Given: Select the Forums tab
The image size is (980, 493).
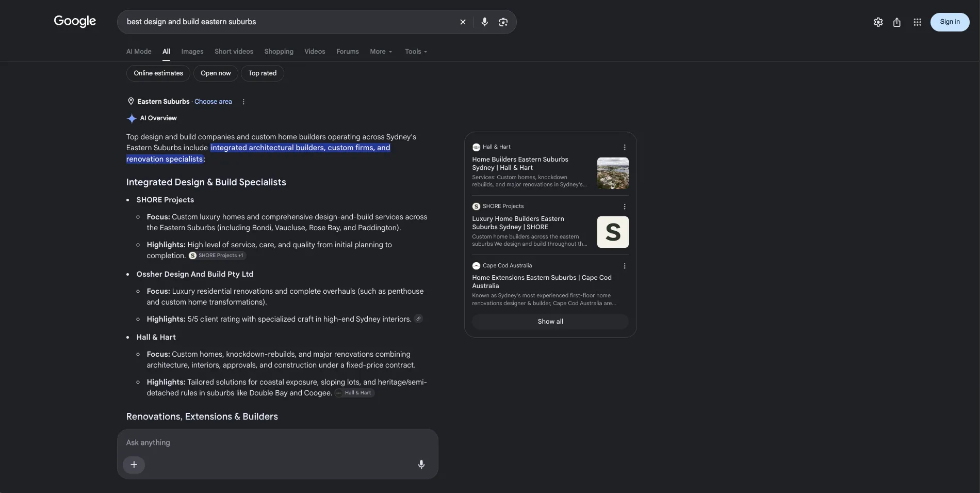Looking at the screenshot, I should [348, 52].
